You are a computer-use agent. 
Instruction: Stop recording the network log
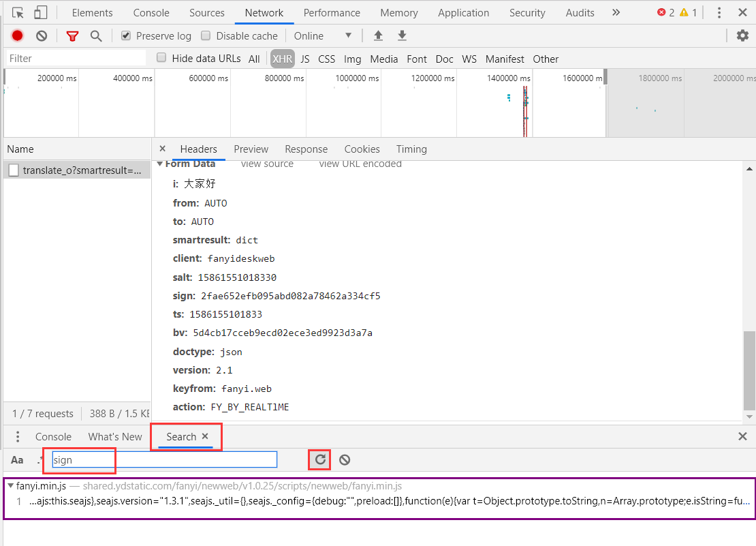pos(17,35)
